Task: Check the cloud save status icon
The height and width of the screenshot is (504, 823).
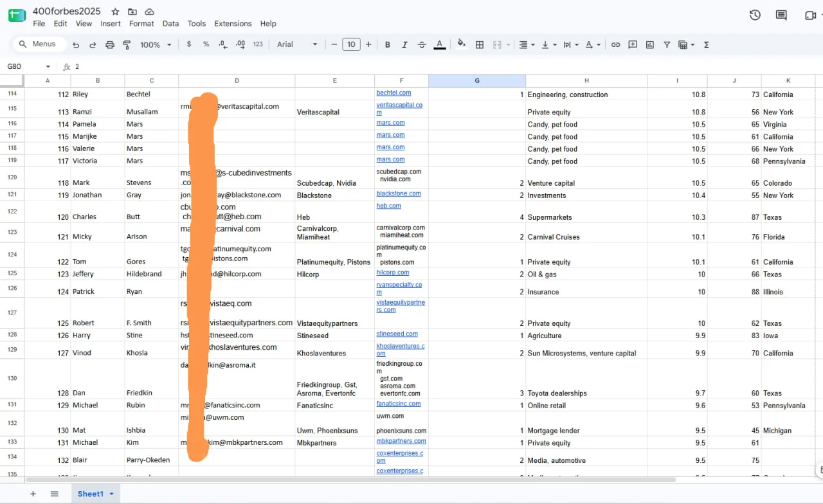Action: pyautogui.click(x=150, y=12)
